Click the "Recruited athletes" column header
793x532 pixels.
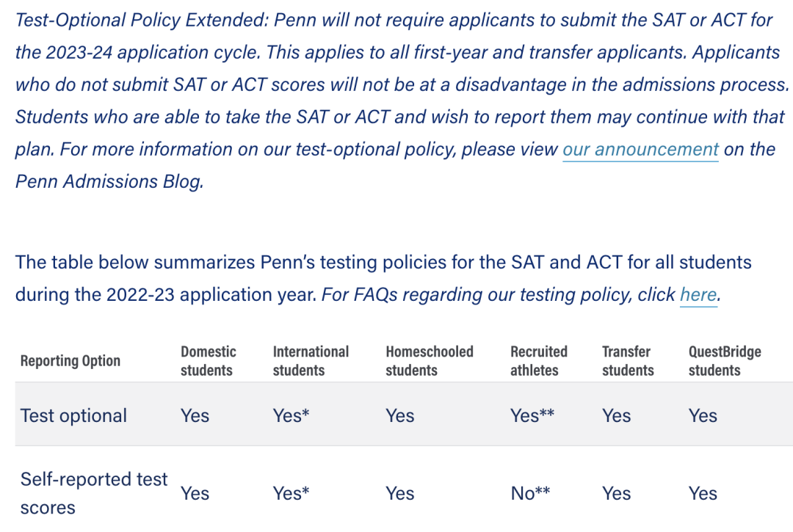(539, 361)
